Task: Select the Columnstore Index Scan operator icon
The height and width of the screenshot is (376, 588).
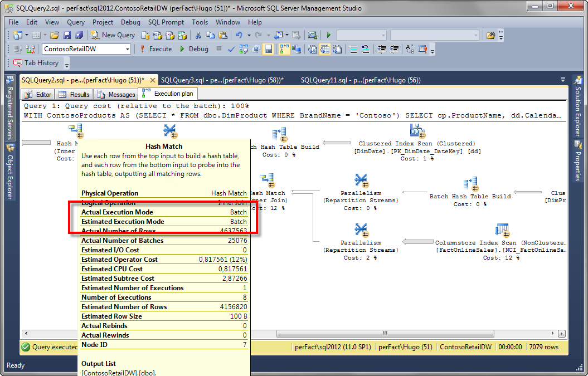Action: (x=500, y=230)
